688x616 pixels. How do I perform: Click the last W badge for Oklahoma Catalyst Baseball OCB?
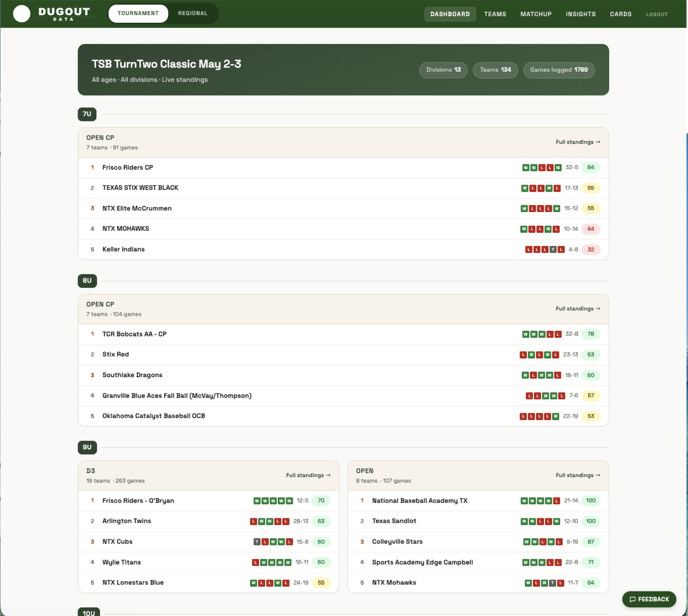click(x=555, y=416)
